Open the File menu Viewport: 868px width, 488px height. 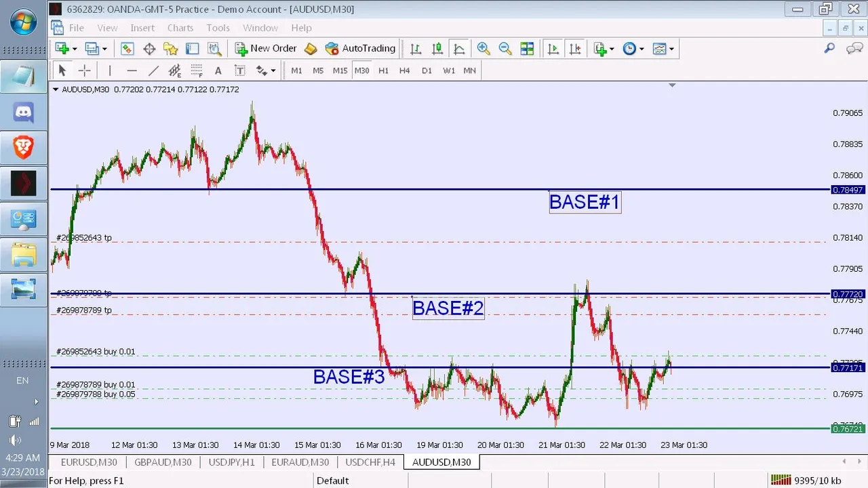coord(77,28)
